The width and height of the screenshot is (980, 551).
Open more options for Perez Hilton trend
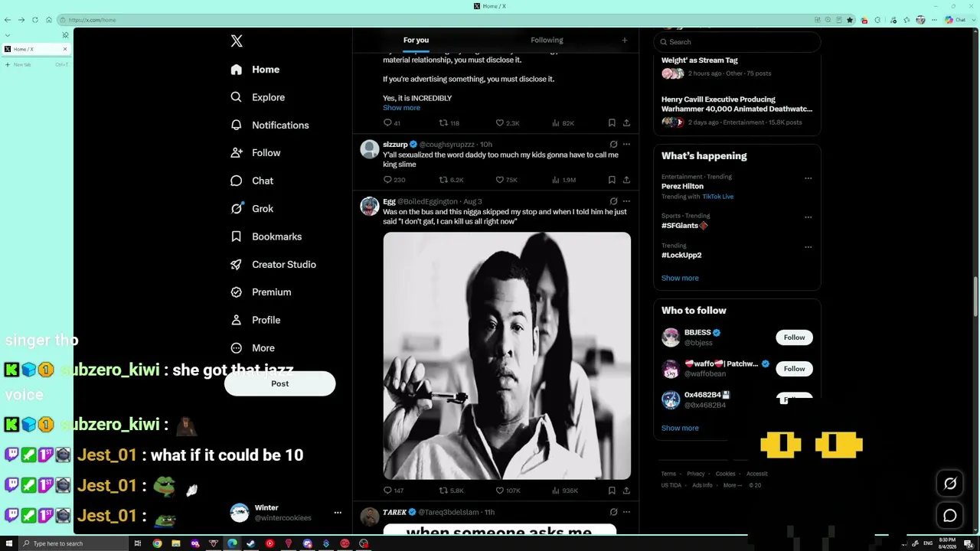[808, 178]
